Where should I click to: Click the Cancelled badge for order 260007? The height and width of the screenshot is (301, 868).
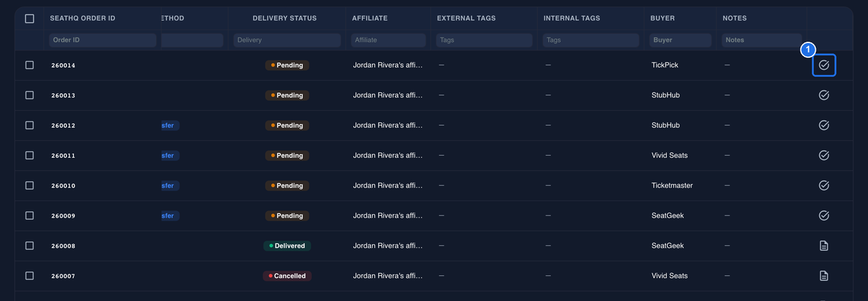point(287,276)
